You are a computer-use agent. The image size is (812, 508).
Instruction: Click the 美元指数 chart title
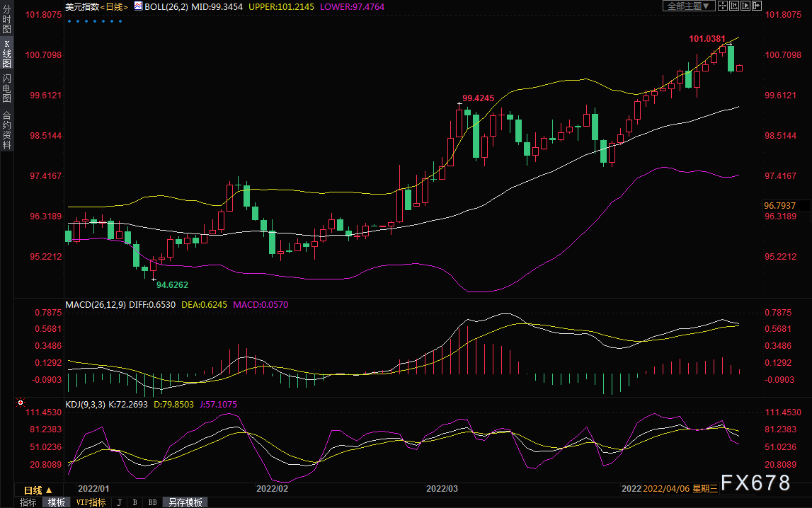(82, 7)
